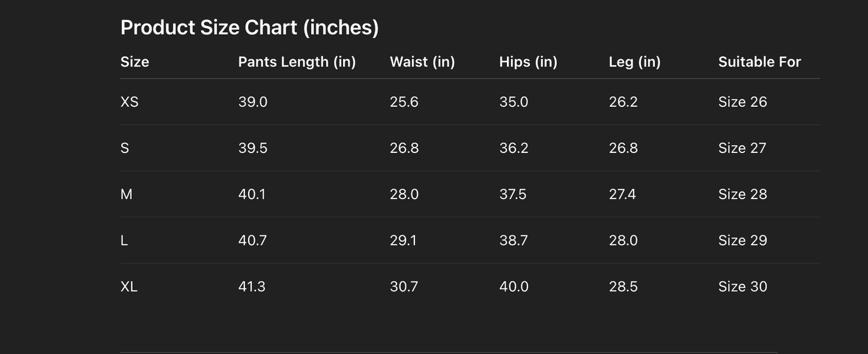Screen dimensions: 868x354
Task: Click the Size 26 cell
Action: coord(742,102)
